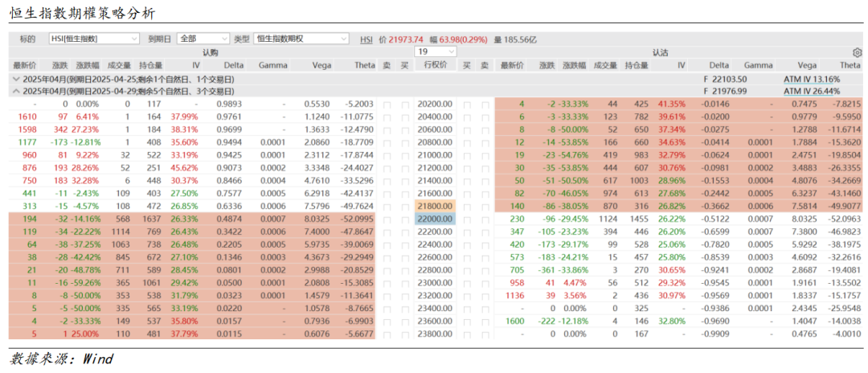Click the volume value 185.56亿

(x=520, y=39)
